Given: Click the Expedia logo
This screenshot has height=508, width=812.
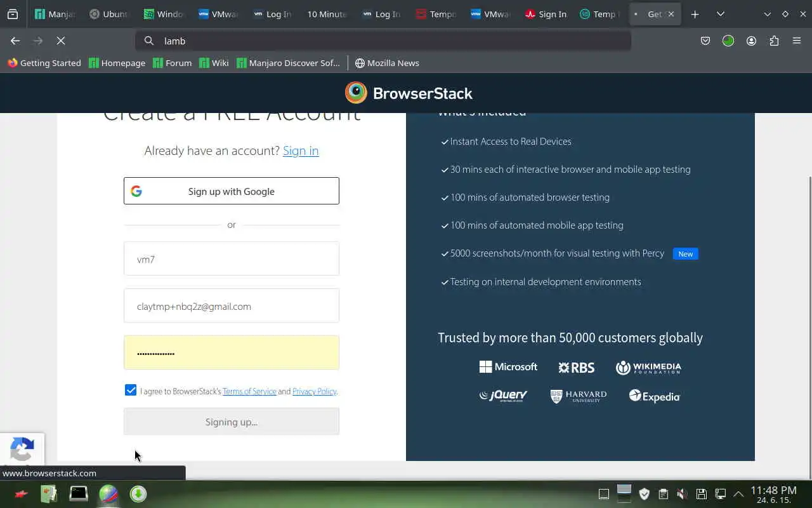Looking at the screenshot, I should pyautogui.click(x=655, y=396).
